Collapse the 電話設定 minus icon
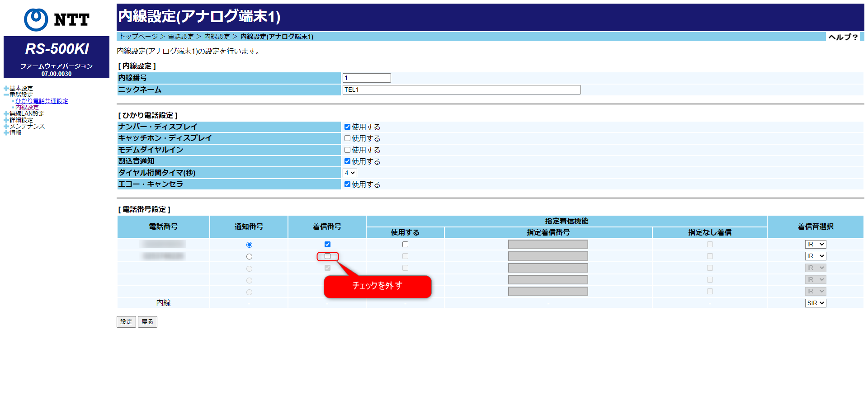Image resolution: width=868 pixels, height=420 pixels. (x=6, y=95)
